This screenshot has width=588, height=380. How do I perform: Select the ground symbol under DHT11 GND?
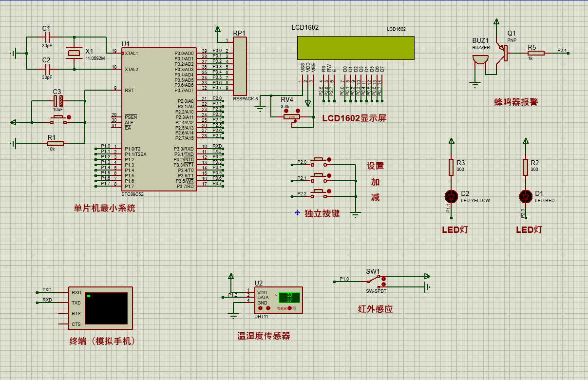click(233, 317)
